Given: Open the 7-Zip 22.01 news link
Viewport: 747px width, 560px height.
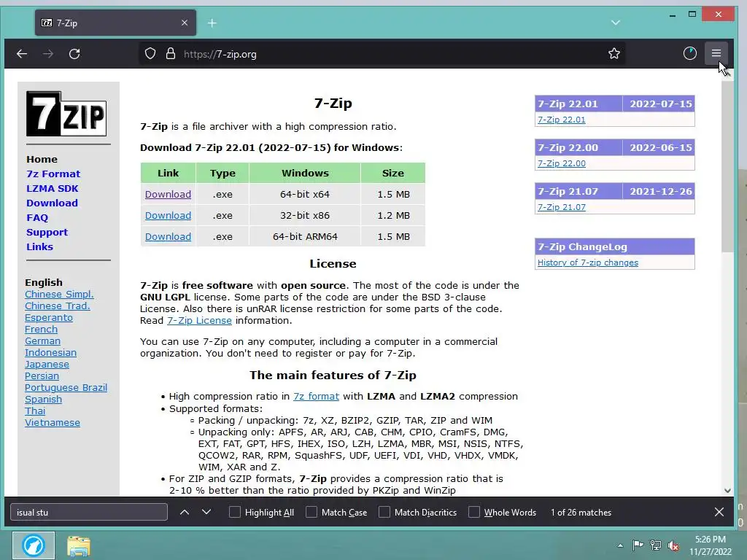Looking at the screenshot, I should click(x=562, y=120).
